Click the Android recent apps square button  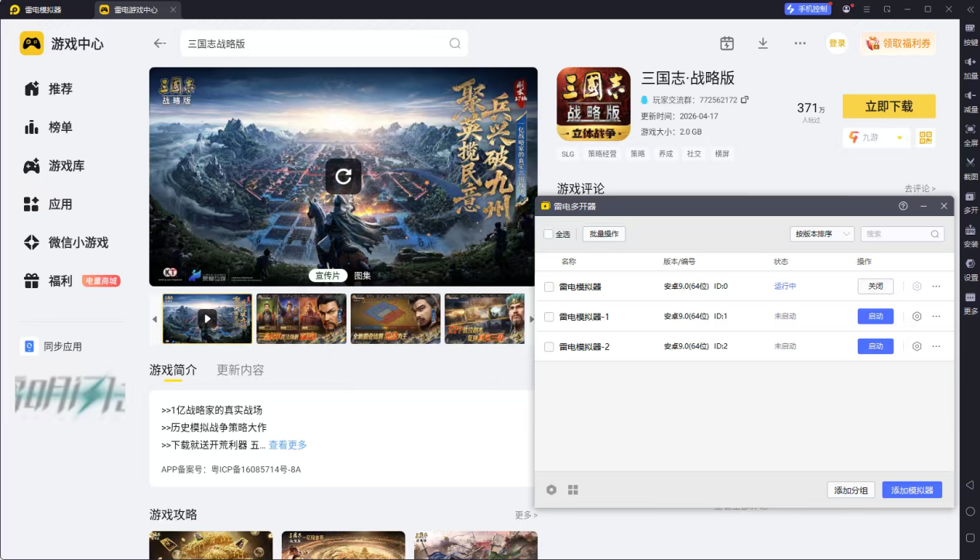pos(970,538)
